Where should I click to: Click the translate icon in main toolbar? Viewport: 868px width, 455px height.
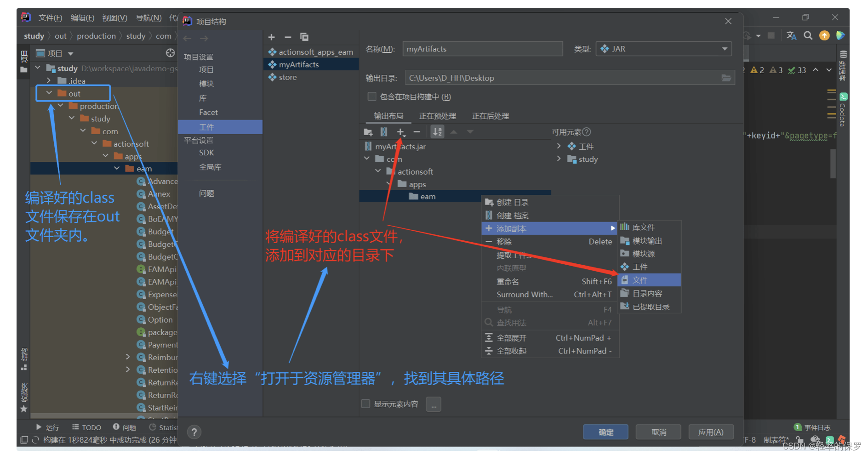coord(791,35)
